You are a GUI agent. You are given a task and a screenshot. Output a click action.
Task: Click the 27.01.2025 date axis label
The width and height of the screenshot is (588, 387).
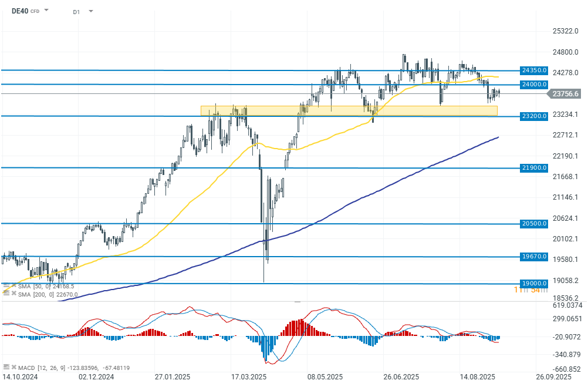pos(173,376)
